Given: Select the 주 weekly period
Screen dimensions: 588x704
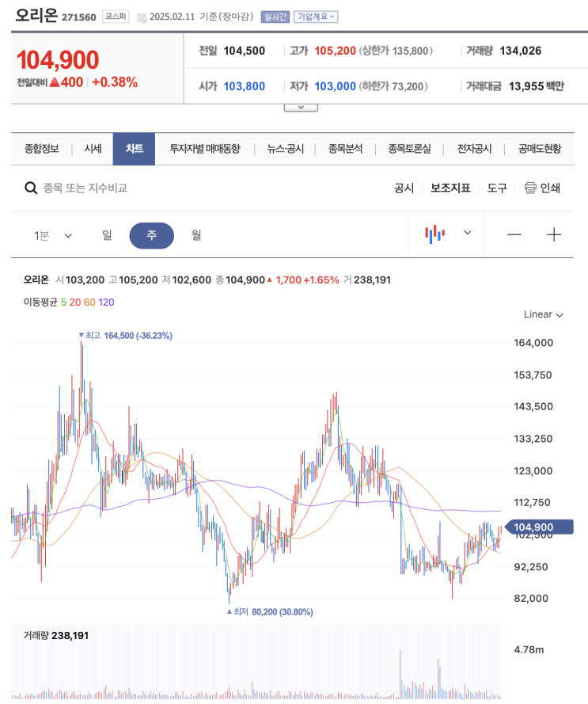Looking at the screenshot, I should (152, 235).
